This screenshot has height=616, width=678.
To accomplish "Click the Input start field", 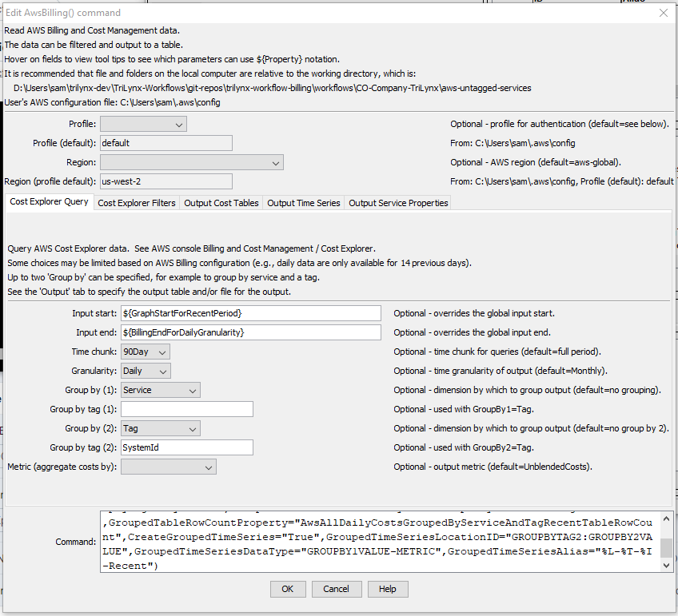I will pos(251,314).
